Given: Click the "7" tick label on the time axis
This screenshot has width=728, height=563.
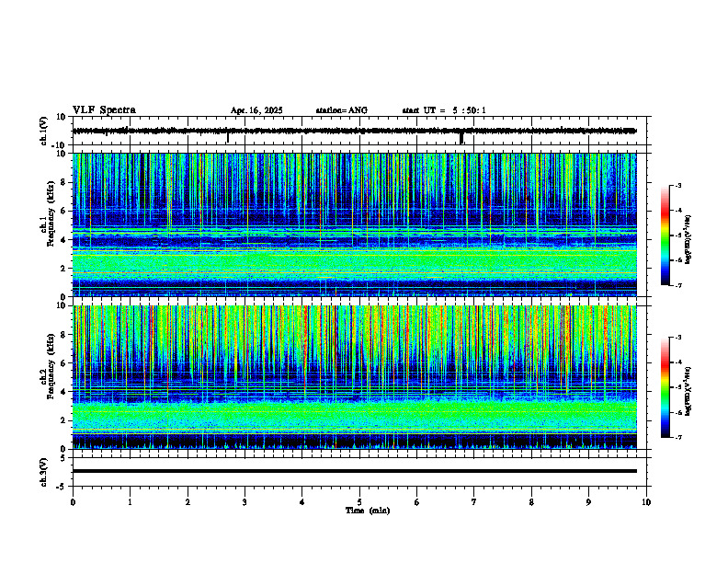Looking at the screenshot, I should (474, 502).
